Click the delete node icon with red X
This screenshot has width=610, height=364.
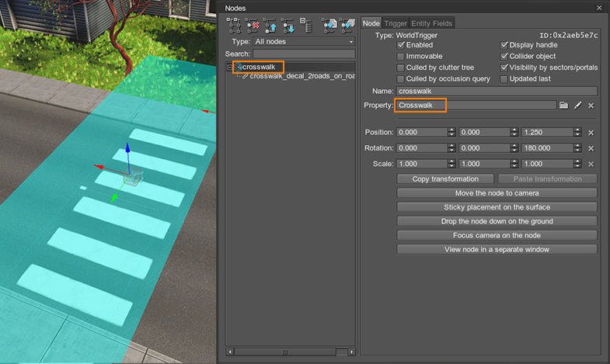(252, 25)
